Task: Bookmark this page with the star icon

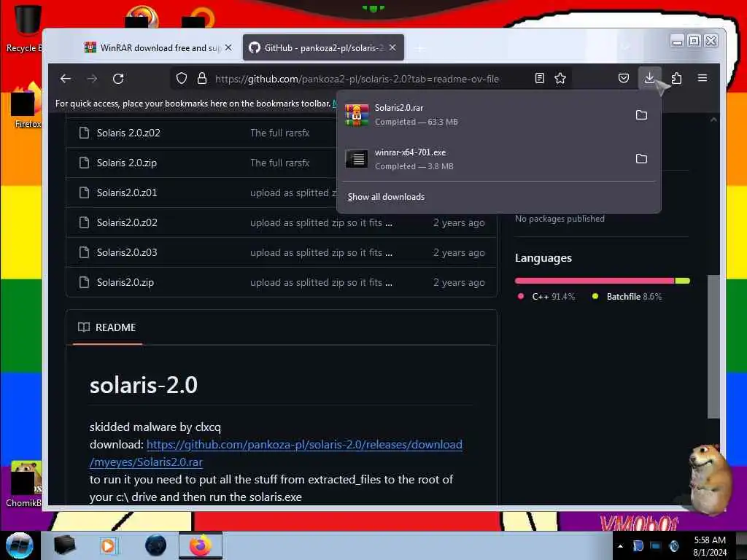Action: (560, 78)
